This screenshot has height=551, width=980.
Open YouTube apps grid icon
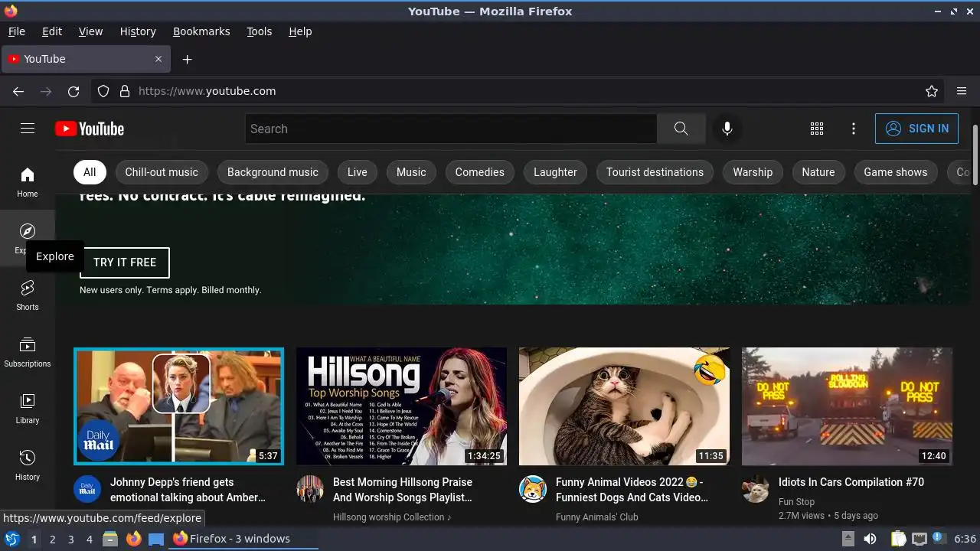817,129
